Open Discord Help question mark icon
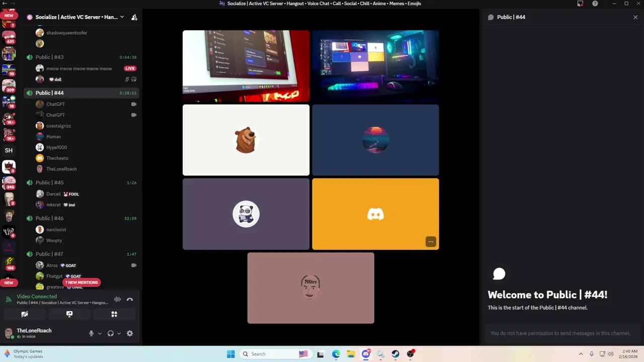Viewport: 644px width, 362px height. point(595,4)
